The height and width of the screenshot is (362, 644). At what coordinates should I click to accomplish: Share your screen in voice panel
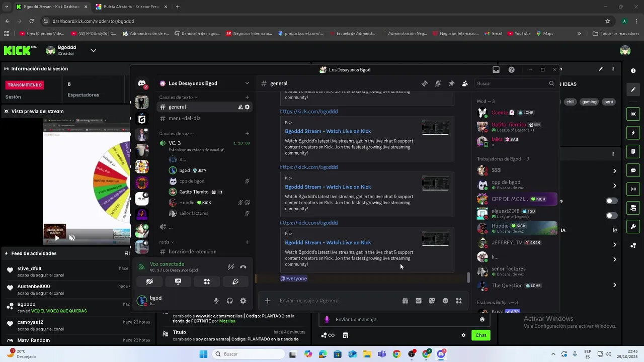[x=178, y=282]
